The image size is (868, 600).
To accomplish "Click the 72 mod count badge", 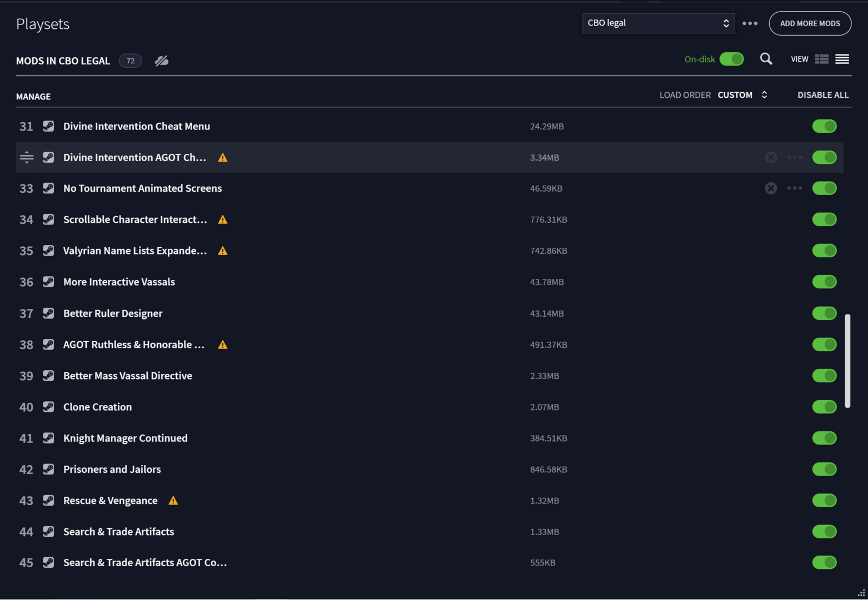I will click(131, 61).
